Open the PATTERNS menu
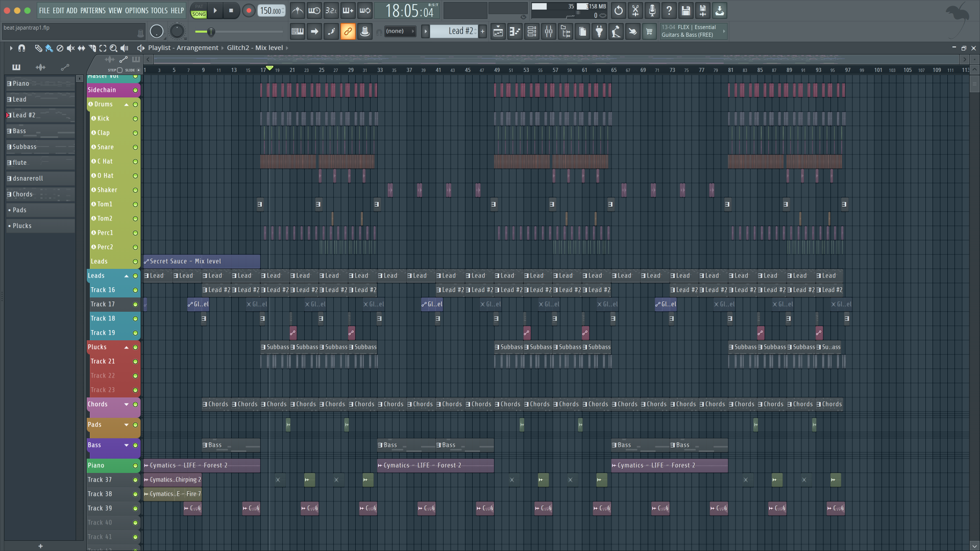 point(93,10)
